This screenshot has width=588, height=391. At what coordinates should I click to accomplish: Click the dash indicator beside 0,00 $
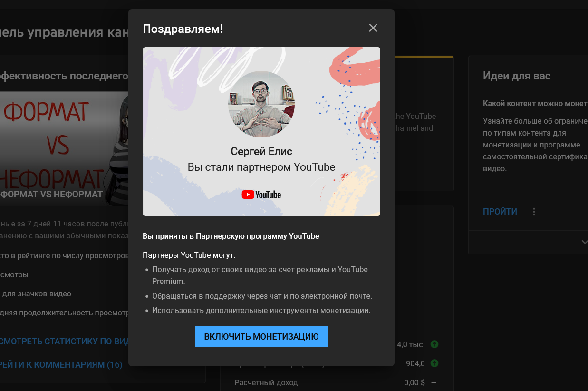pos(434,382)
